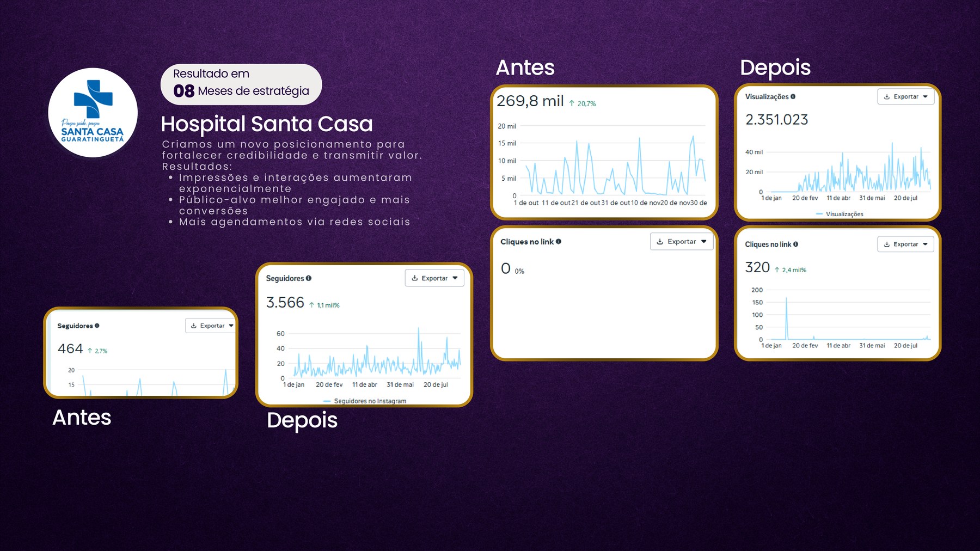This screenshot has height=551, width=980.
Task: Click the Antes heading above 269,8 mil card
Action: click(x=525, y=68)
